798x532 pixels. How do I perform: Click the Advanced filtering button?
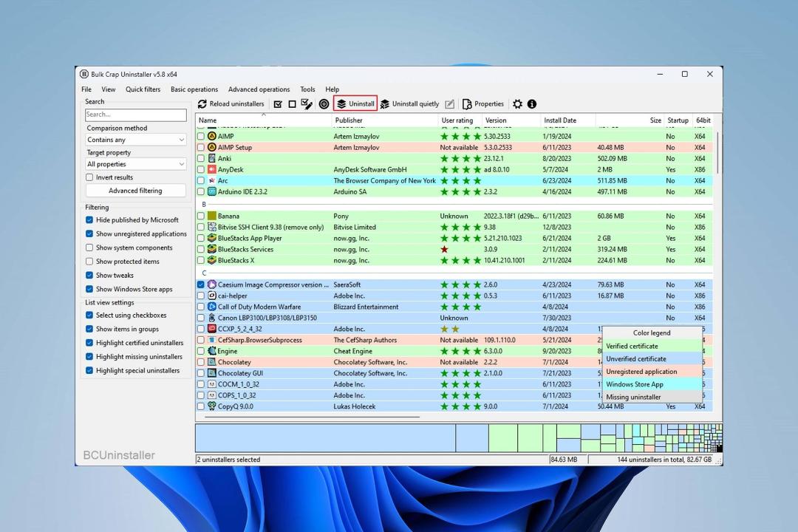tap(135, 191)
